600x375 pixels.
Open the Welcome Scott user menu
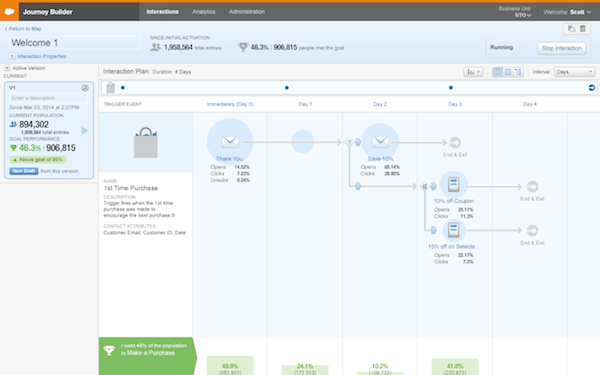567,12
